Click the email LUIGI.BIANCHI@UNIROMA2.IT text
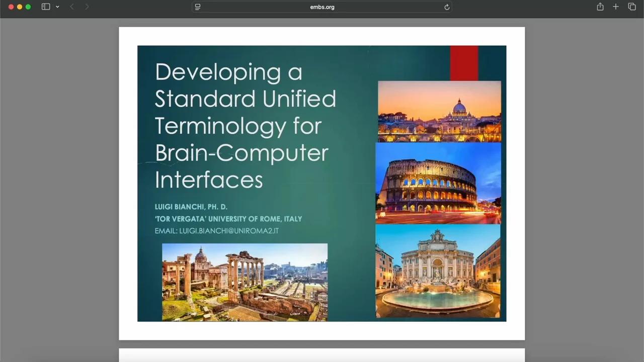The image size is (644, 362). click(x=229, y=231)
